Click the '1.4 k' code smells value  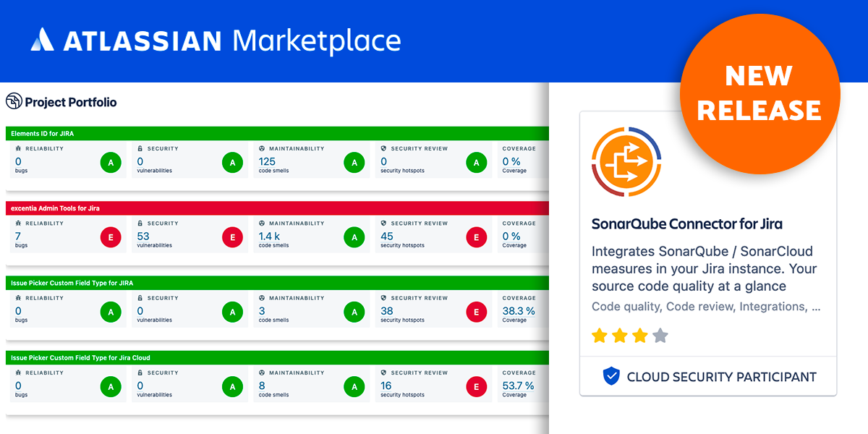pyautogui.click(x=269, y=236)
